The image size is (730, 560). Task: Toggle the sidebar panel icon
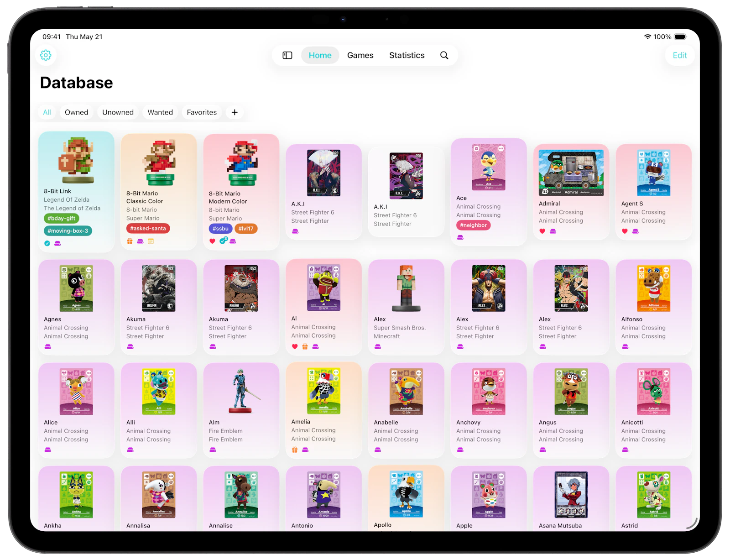pos(287,55)
